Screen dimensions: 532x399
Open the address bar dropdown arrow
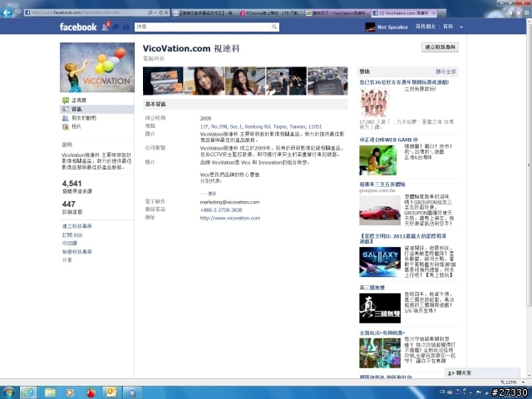pyautogui.click(x=155, y=12)
